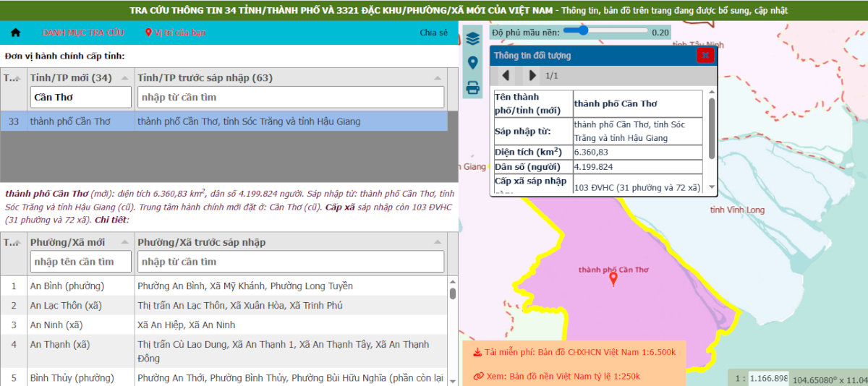This screenshot has width=868, height=386.
Task: Download free Vietnam map 1:6.500k
Action: (575, 353)
